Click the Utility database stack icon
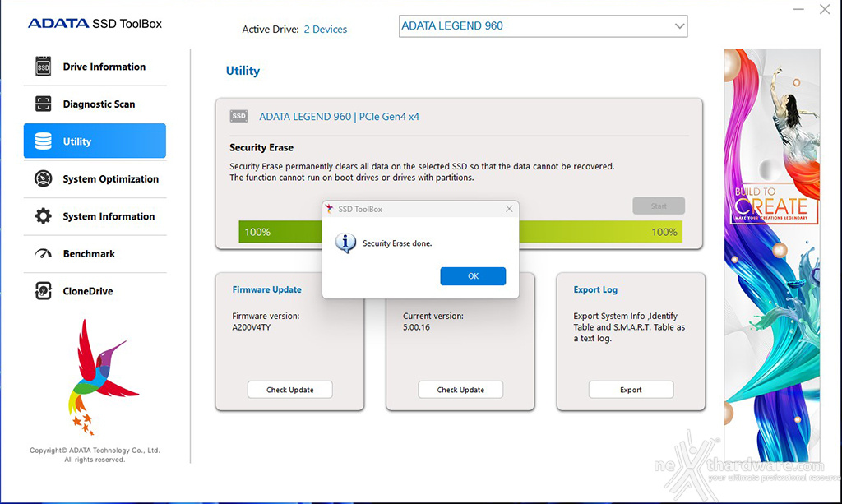This screenshot has width=842, height=504. click(x=43, y=141)
